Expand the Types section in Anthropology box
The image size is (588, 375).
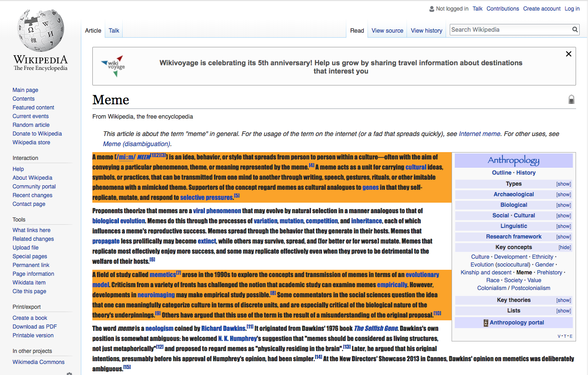pos(564,184)
